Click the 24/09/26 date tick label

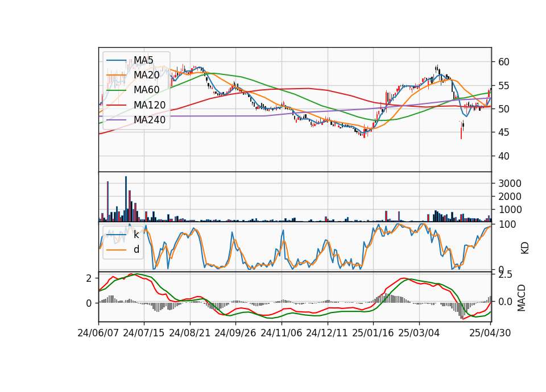pyautogui.click(x=235, y=333)
